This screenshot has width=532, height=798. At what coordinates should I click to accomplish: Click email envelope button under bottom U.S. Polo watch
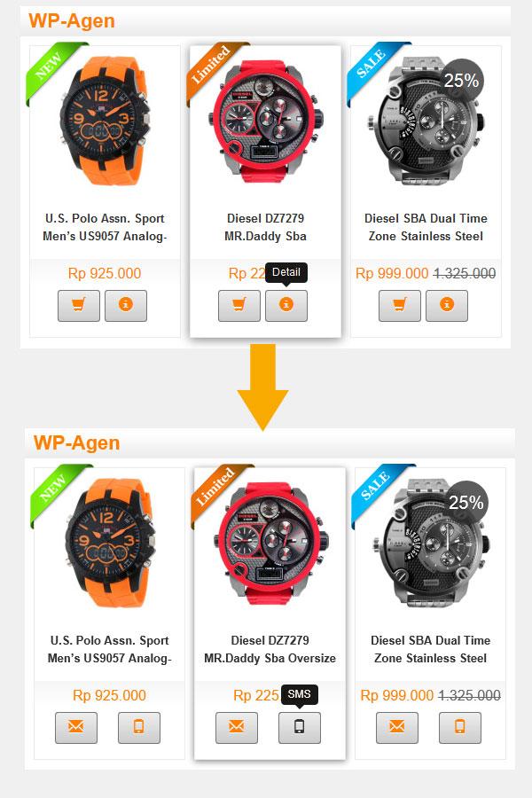76,727
